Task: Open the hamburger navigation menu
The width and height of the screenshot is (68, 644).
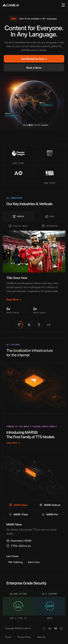Action: (x=63, y=5)
